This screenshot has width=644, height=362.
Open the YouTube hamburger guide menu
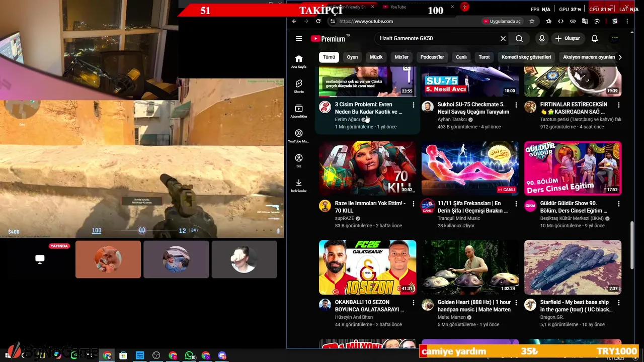299,39
